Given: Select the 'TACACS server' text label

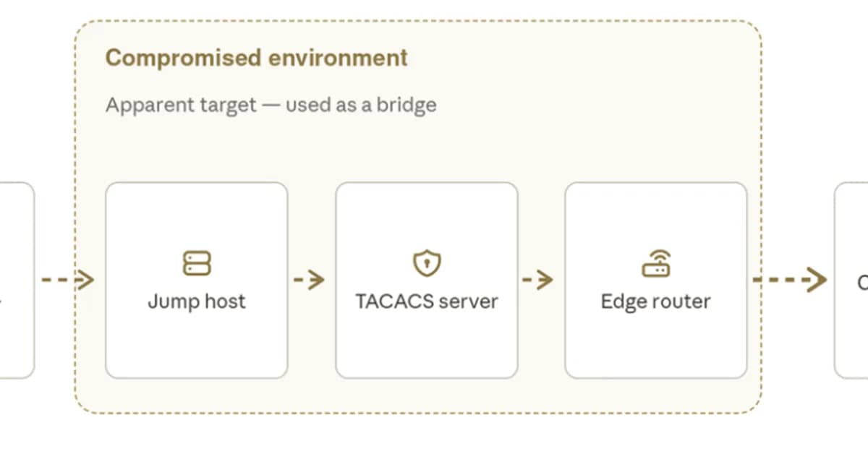Looking at the screenshot, I should coord(427,301).
